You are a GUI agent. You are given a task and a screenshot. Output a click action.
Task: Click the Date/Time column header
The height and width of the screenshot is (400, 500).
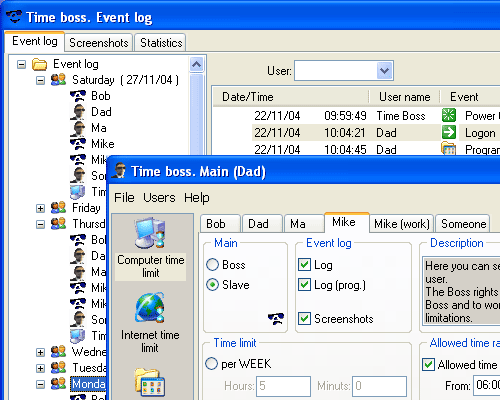click(290, 97)
